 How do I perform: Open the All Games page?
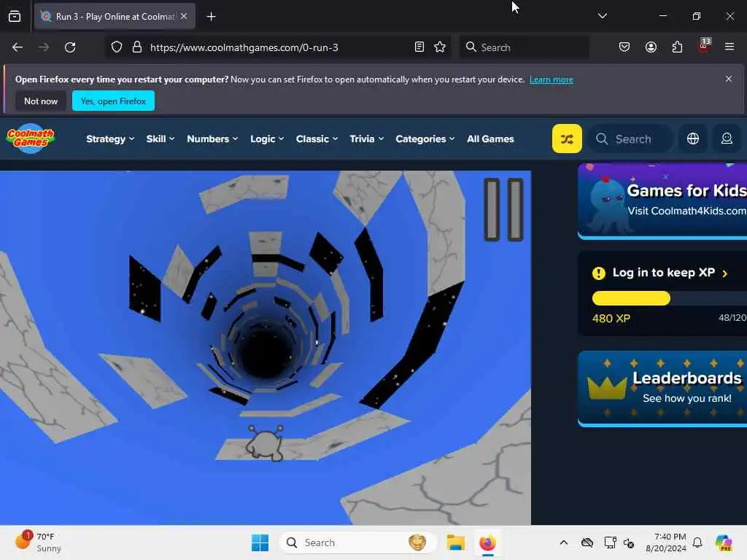tap(490, 139)
